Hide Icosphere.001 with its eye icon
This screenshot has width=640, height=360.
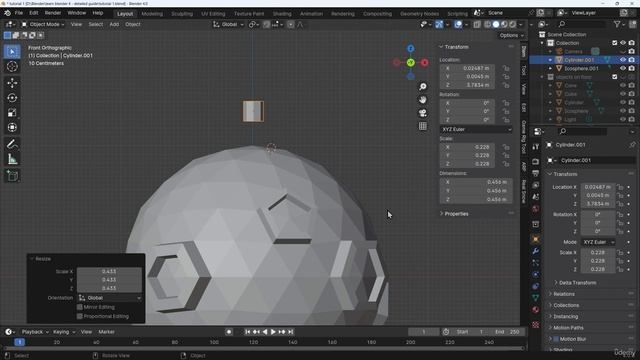(x=623, y=69)
